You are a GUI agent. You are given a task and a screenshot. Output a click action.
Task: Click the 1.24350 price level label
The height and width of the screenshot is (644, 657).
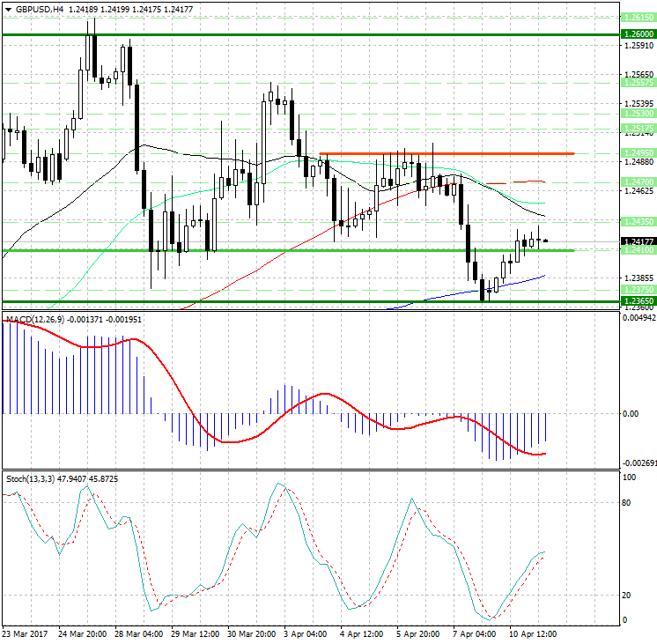638,221
